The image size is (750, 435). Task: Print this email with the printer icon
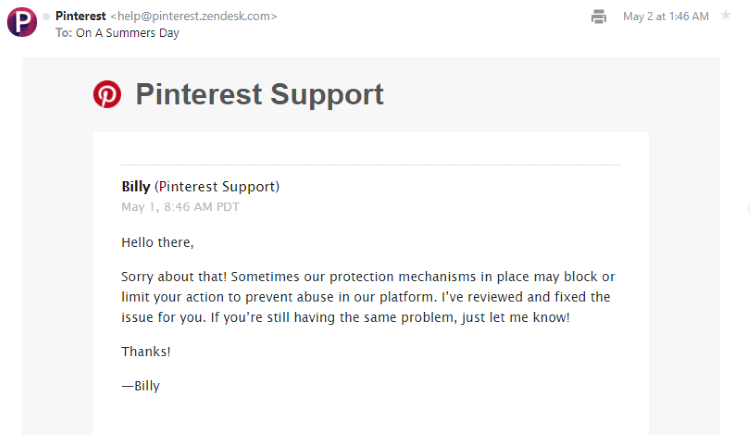598,17
